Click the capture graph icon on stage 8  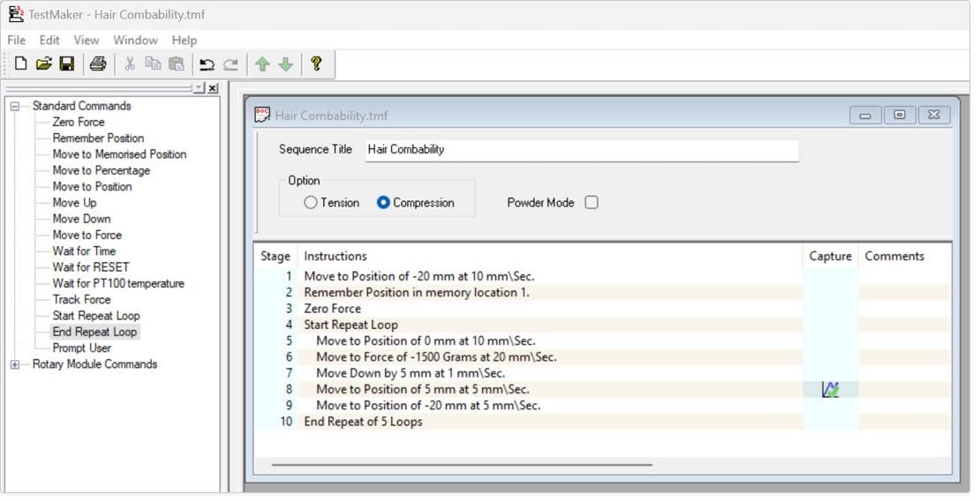(x=830, y=389)
